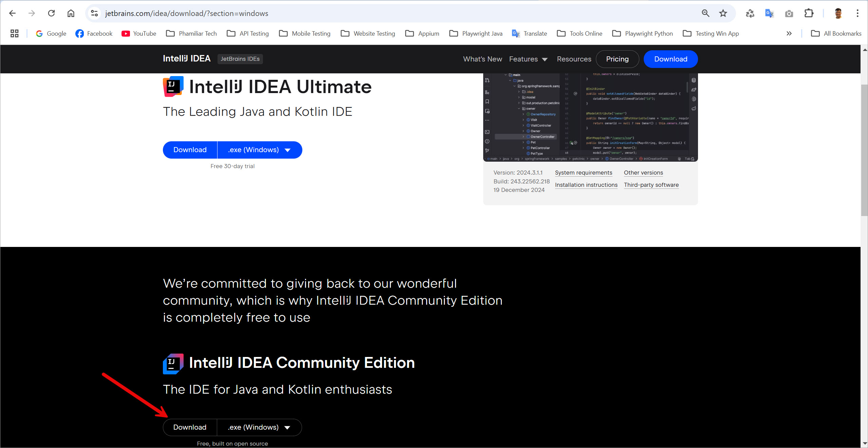
Task: Open the Third-party software link
Action: pyautogui.click(x=651, y=185)
